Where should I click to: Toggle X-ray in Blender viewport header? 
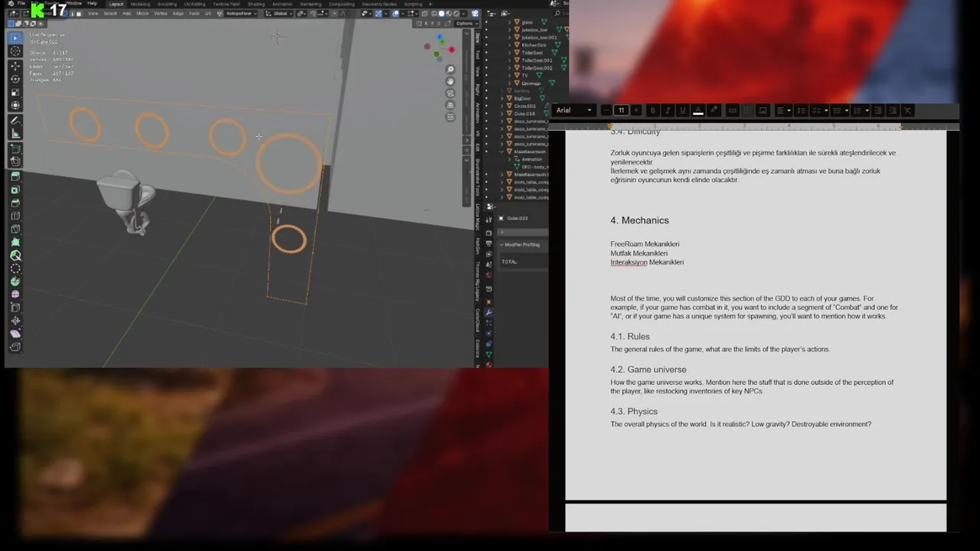(424, 14)
